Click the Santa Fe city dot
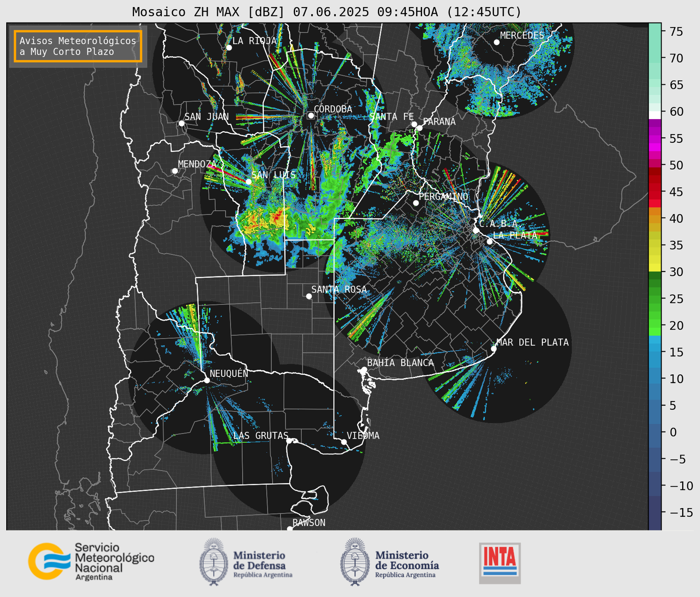The width and height of the screenshot is (700, 597). [414, 124]
